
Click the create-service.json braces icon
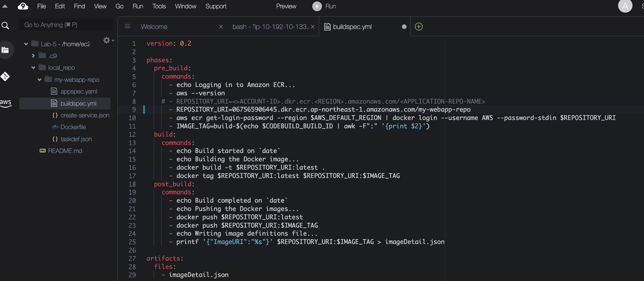tap(55, 115)
